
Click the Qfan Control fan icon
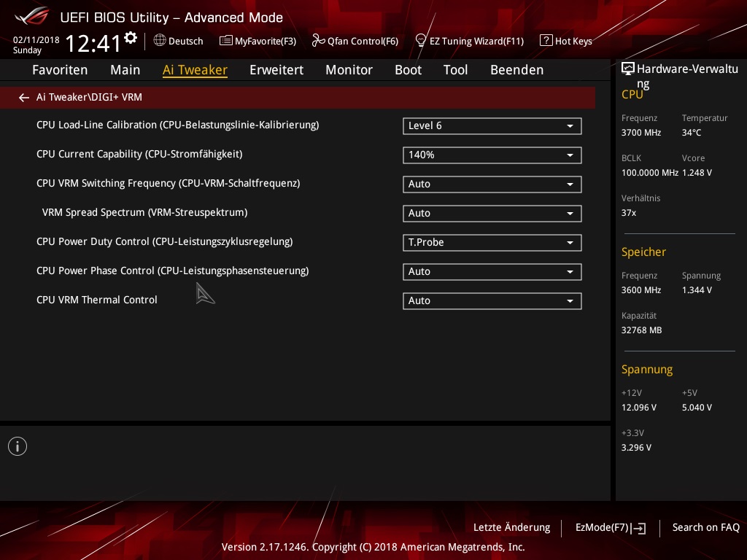tap(318, 41)
